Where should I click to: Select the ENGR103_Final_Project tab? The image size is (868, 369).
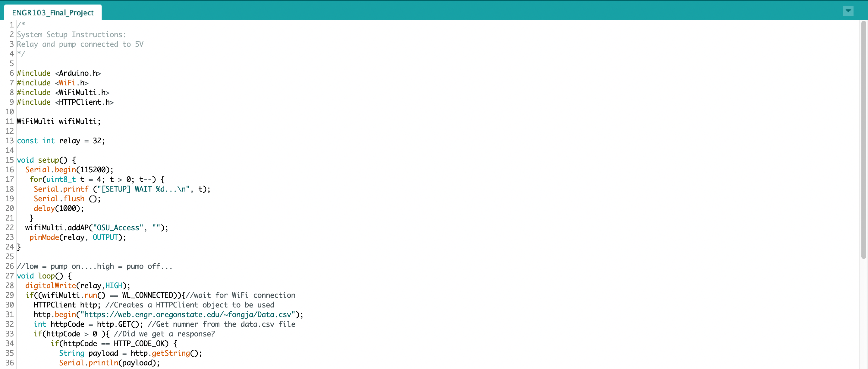pos(52,13)
